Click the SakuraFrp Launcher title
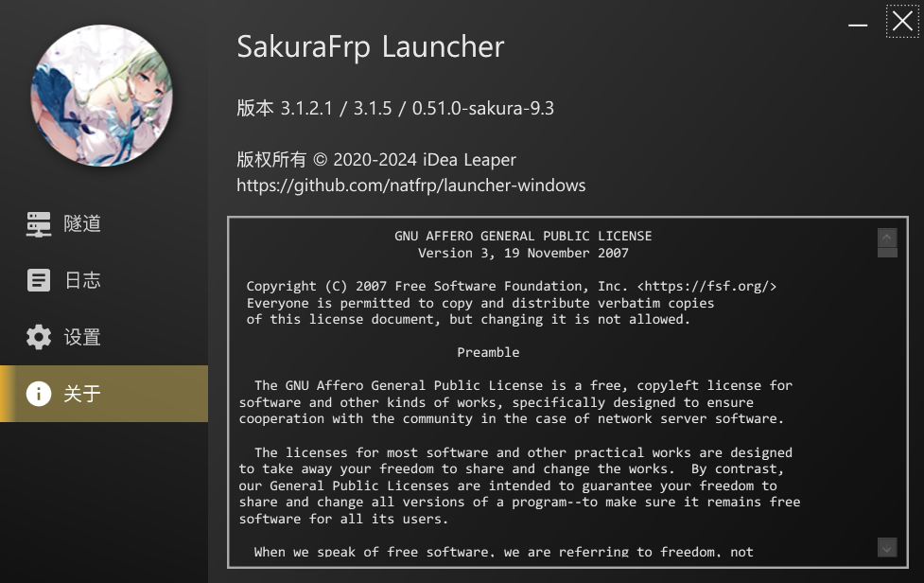 pos(371,46)
